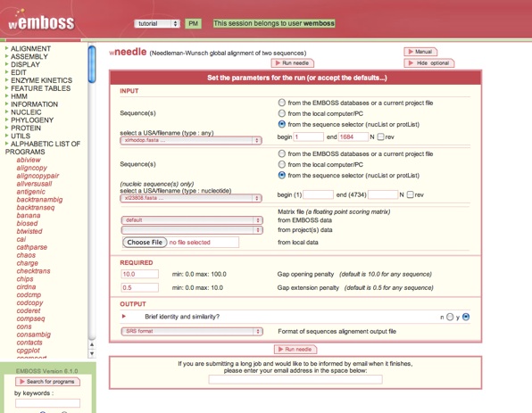Expand the ASSEMBLY category
Screen dimensions: 532x413
point(29,56)
